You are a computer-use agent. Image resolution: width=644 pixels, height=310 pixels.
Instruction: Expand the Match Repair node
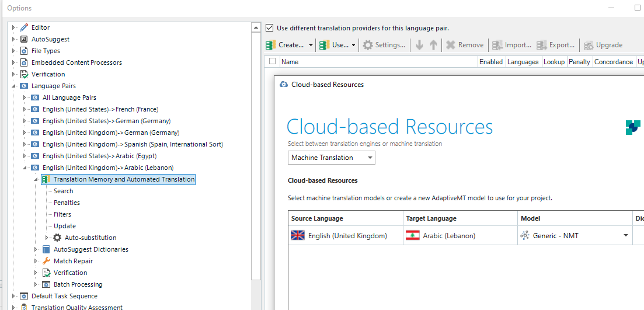click(x=36, y=261)
